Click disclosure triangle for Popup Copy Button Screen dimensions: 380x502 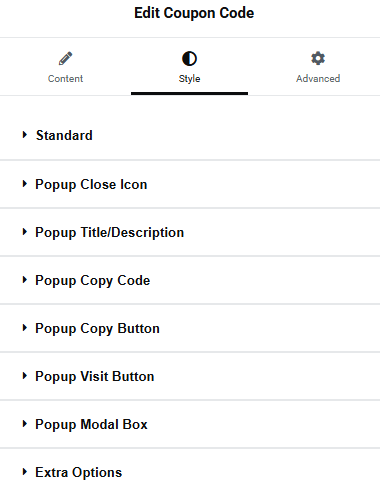25,328
